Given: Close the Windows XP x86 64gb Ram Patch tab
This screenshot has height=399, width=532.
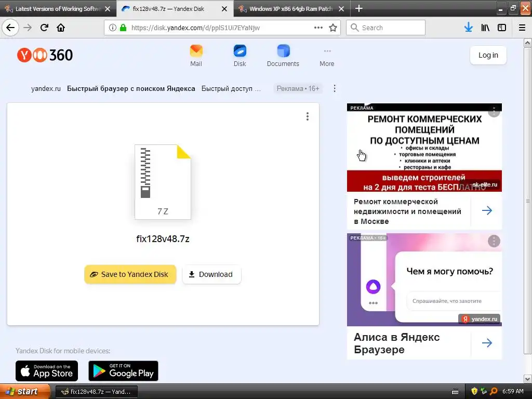Looking at the screenshot, I should point(341,9).
